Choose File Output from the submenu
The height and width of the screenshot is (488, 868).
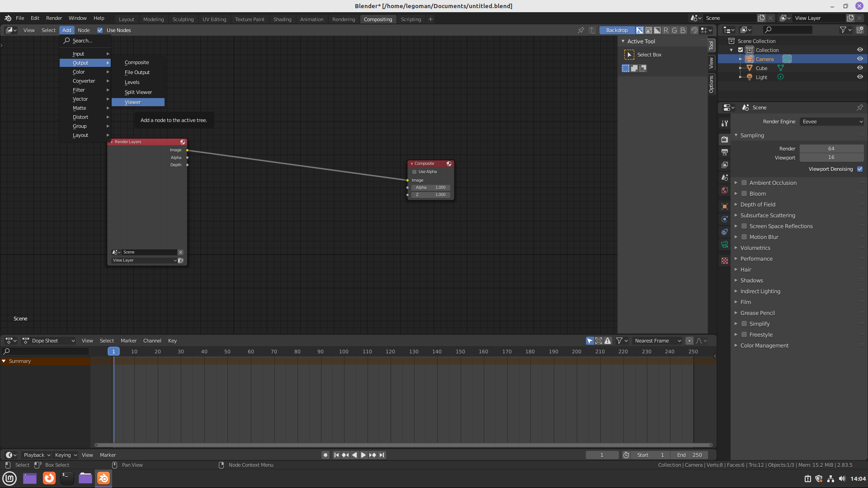[137, 72]
